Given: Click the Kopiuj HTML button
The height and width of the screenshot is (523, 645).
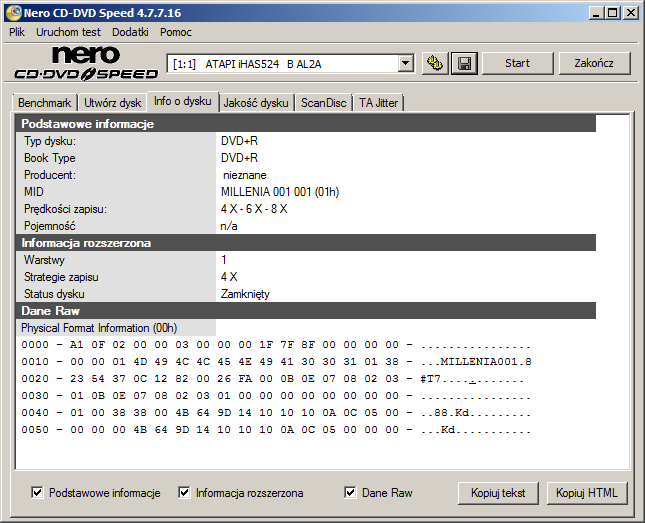Looking at the screenshot, I should [587, 493].
